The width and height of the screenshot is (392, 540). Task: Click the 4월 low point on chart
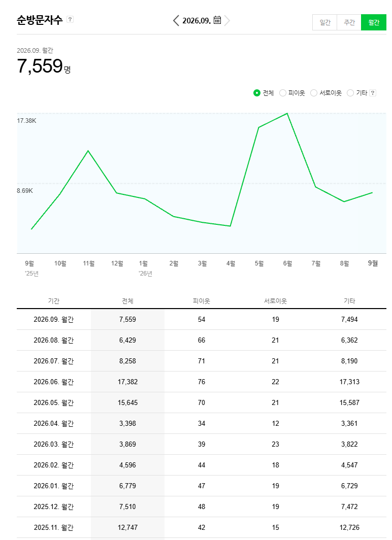click(230, 226)
